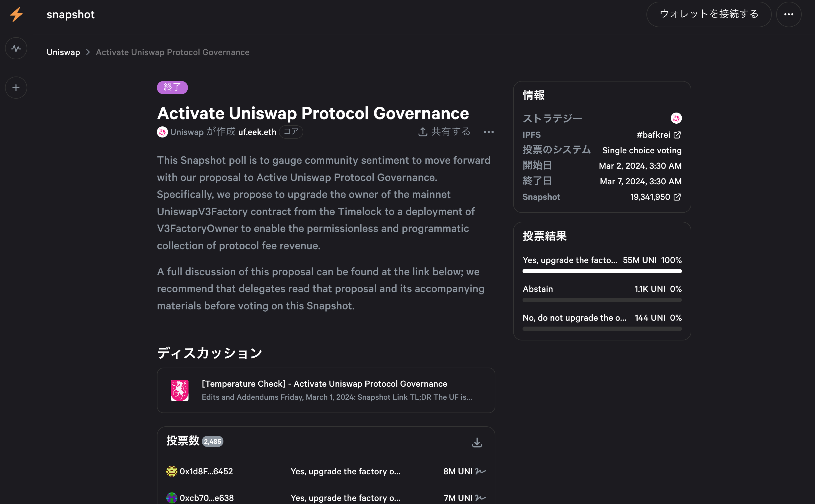Click the Yes, upgrade result progress bar
Image resolution: width=815 pixels, height=504 pixels.
coord(602,271)
